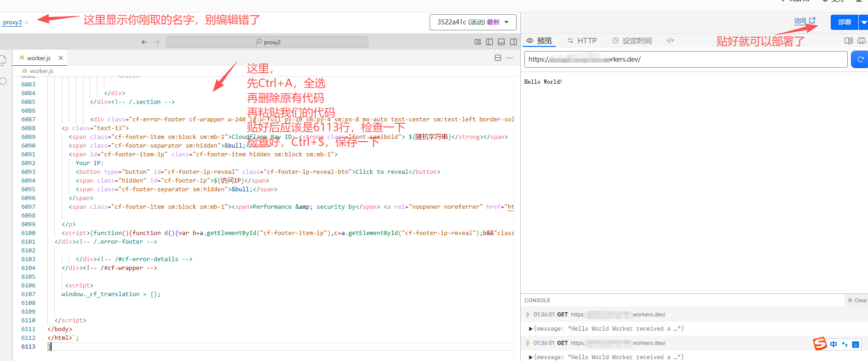Viewport: 868px width, 361px height.
Task: Switch to the HTTP tab
Action: tap(582, 41)
